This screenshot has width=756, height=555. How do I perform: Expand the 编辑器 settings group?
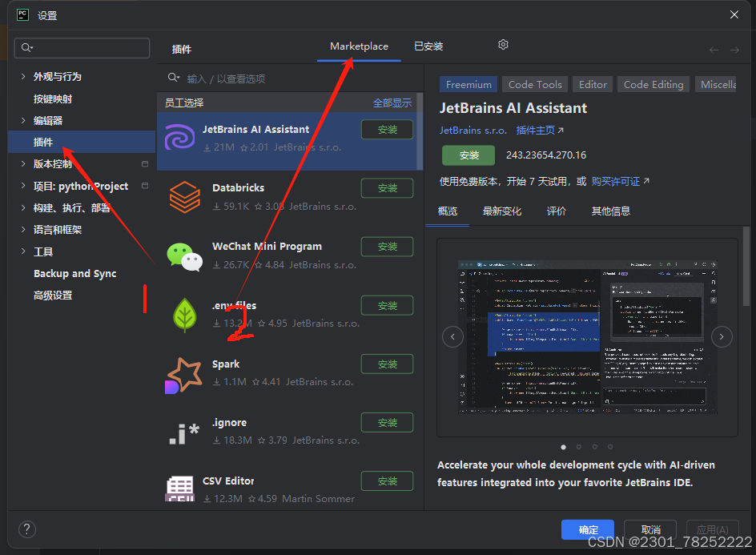23,120
